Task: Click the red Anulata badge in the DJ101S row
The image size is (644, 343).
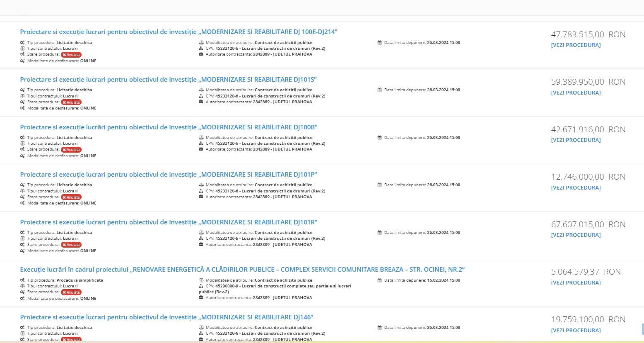Action: point(71,102)
